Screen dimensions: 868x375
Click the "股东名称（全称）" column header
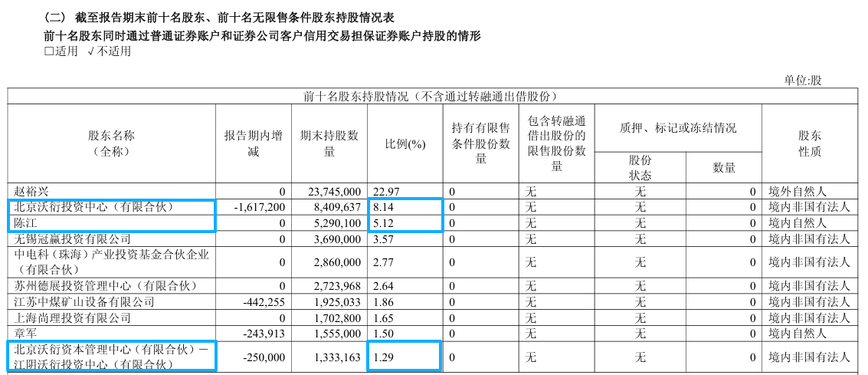coord(111,143)
